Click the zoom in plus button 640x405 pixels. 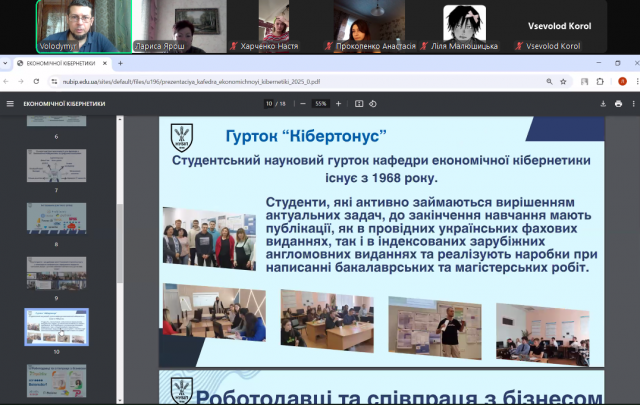point(338,103)
